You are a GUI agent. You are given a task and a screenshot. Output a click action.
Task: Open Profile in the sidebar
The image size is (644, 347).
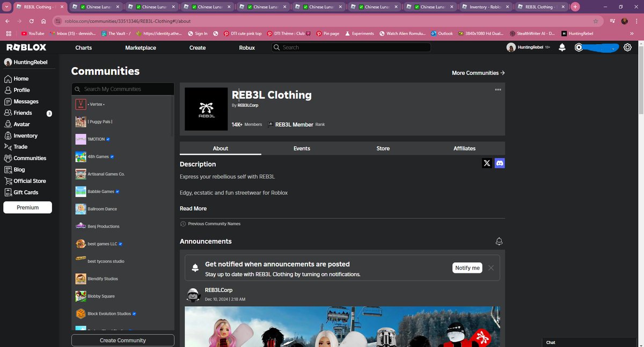coord(17,90)
